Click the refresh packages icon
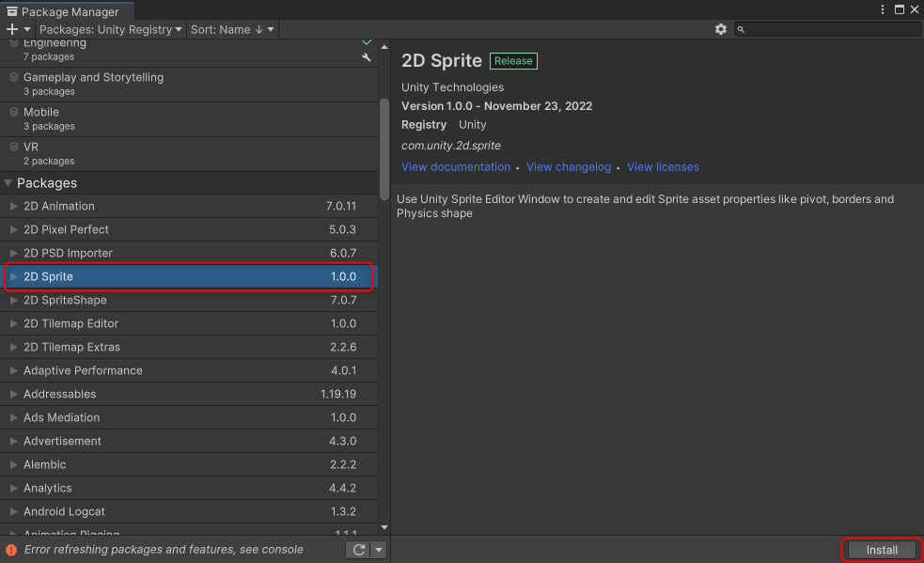924x563 pixels. click(357, 550)
